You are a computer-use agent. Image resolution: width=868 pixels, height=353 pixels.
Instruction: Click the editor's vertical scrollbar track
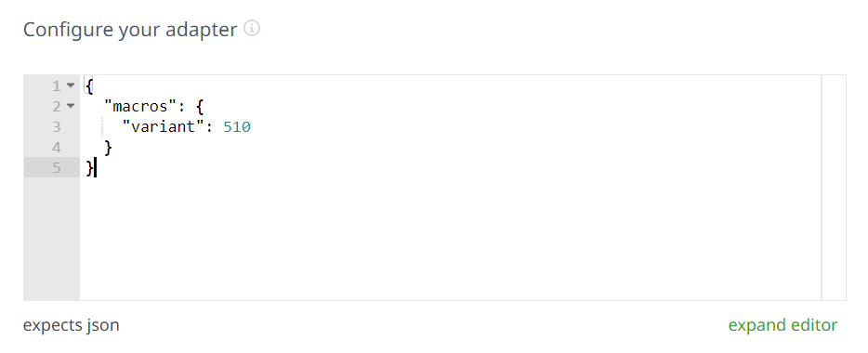[x=834, y=188]
